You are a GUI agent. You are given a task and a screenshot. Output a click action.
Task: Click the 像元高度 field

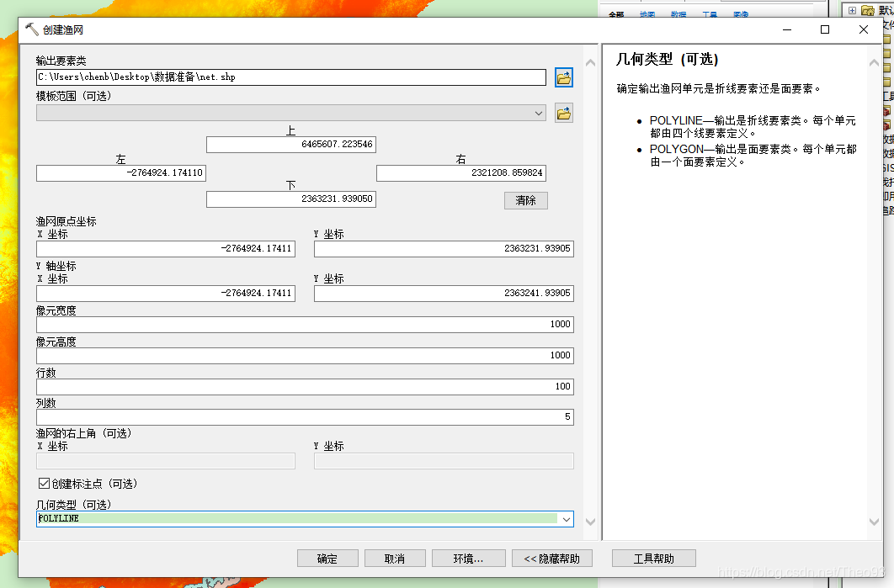pyautogui.click(x=305, y=356)
